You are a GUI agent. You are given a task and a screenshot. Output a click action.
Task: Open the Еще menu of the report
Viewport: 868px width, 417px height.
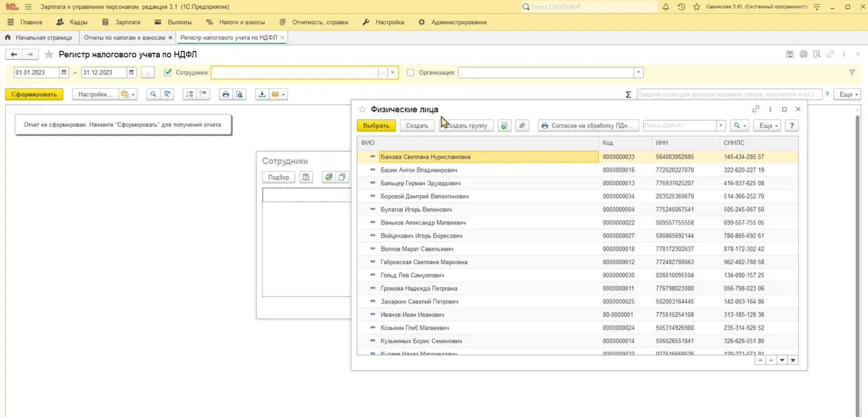point(847,94)
